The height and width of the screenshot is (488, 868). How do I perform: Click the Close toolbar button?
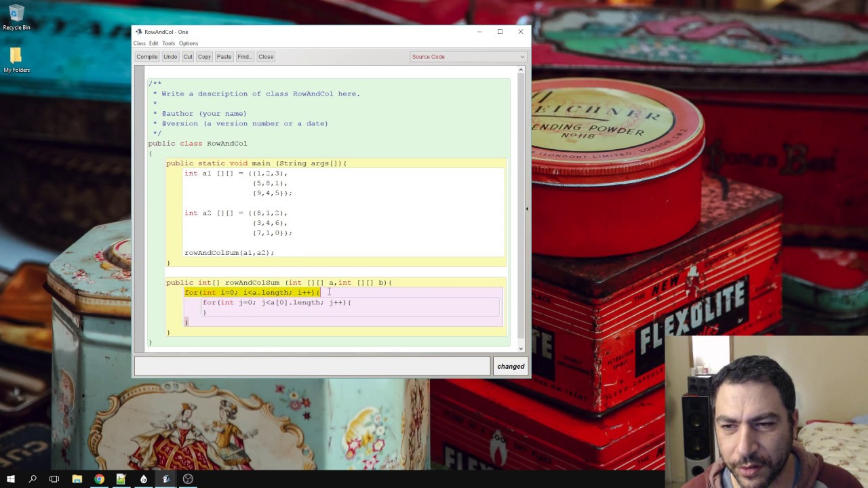click(266, 57)
